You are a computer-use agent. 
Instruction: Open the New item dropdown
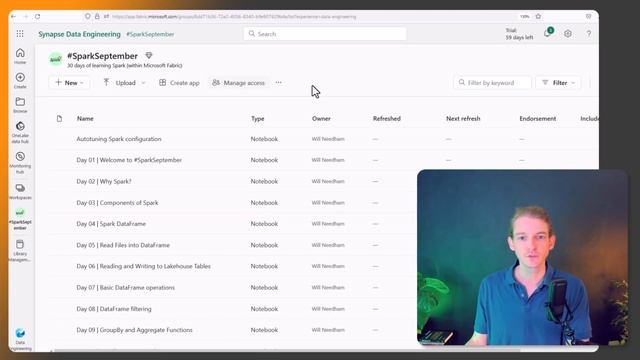click(x=69, y=82)
